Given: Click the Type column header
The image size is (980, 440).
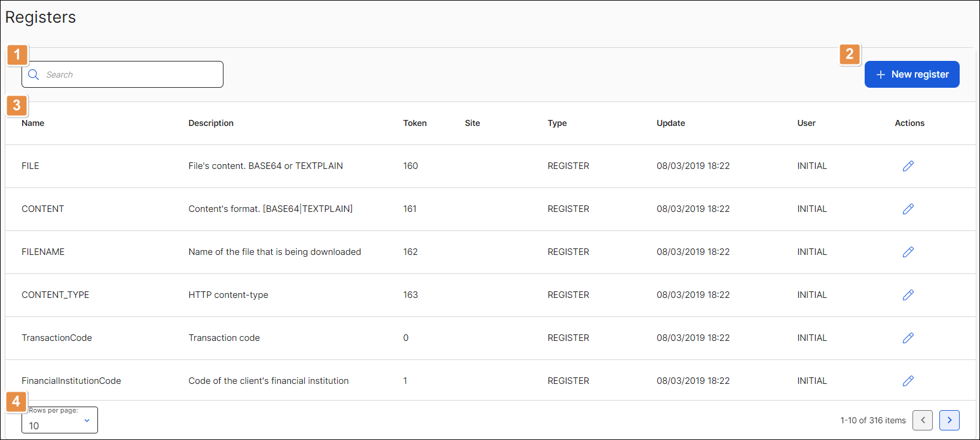Looking at the screenshot, I should 557,123.
